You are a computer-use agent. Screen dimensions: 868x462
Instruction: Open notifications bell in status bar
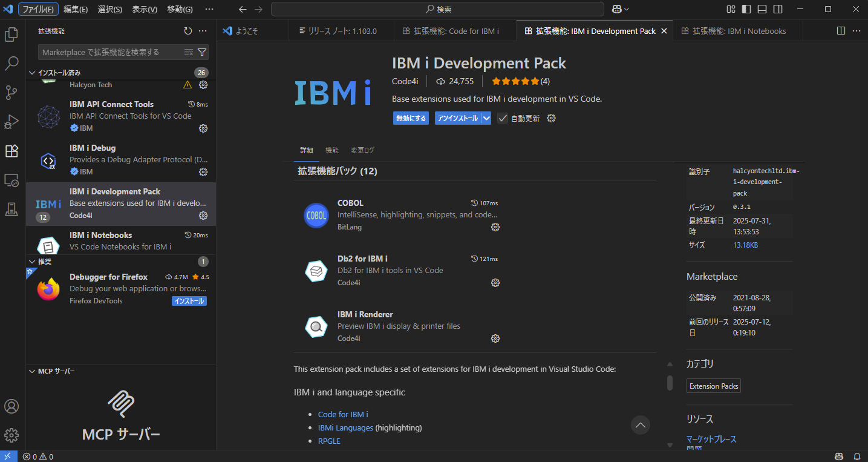pyautogui.click(x=857, y=457)
